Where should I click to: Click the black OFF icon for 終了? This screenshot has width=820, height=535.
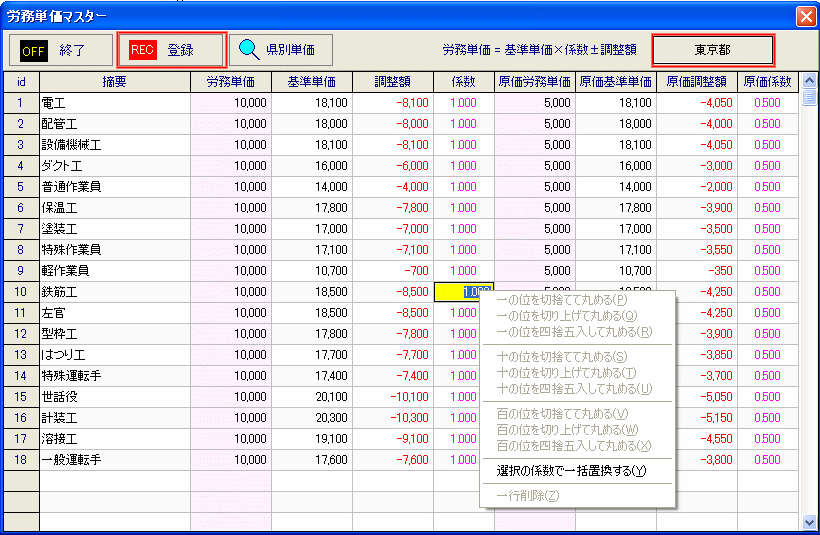tap(33, 49)
